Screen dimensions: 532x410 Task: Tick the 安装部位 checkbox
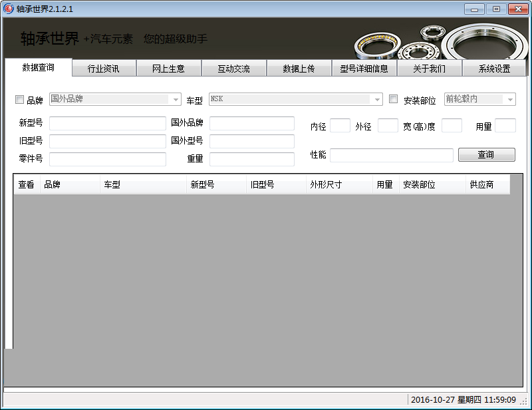coord(393,99)
